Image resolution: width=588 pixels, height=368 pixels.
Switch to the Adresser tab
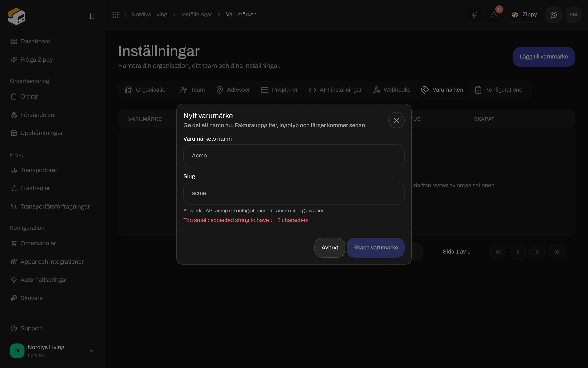233,90
